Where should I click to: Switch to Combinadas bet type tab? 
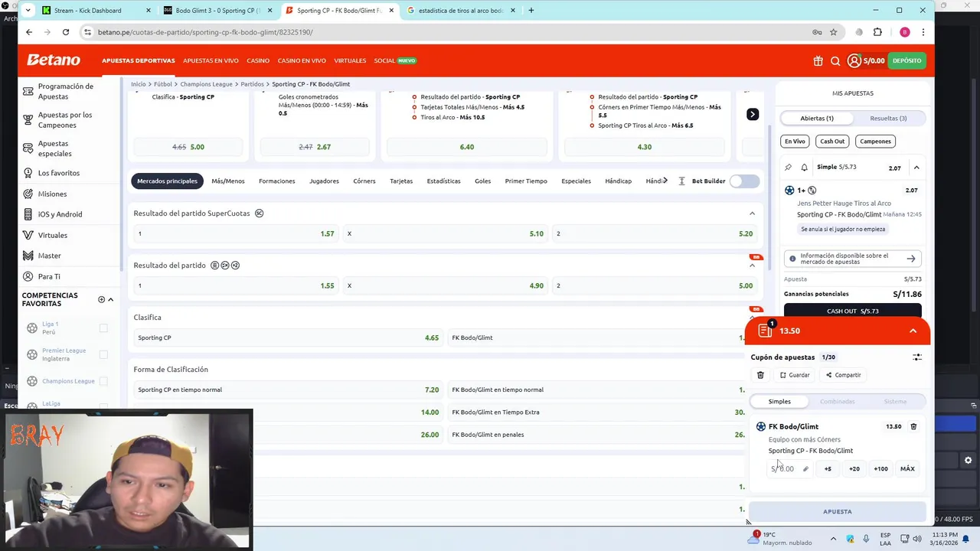(838, 401)
